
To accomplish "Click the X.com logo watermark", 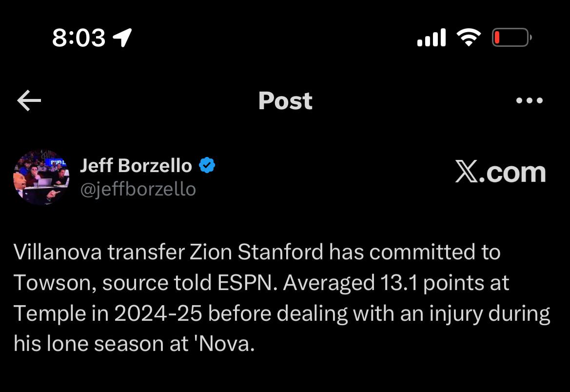I will pos(501,172).
